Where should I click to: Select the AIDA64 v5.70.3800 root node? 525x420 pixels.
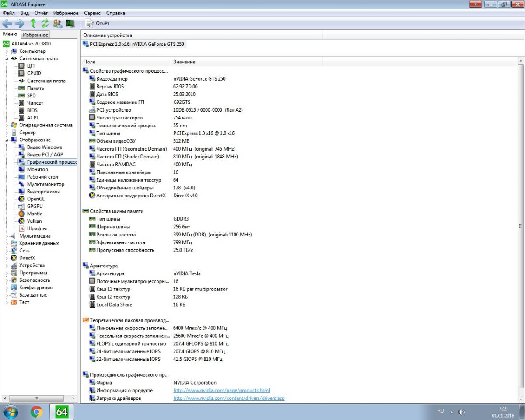(x=31, y=44)
